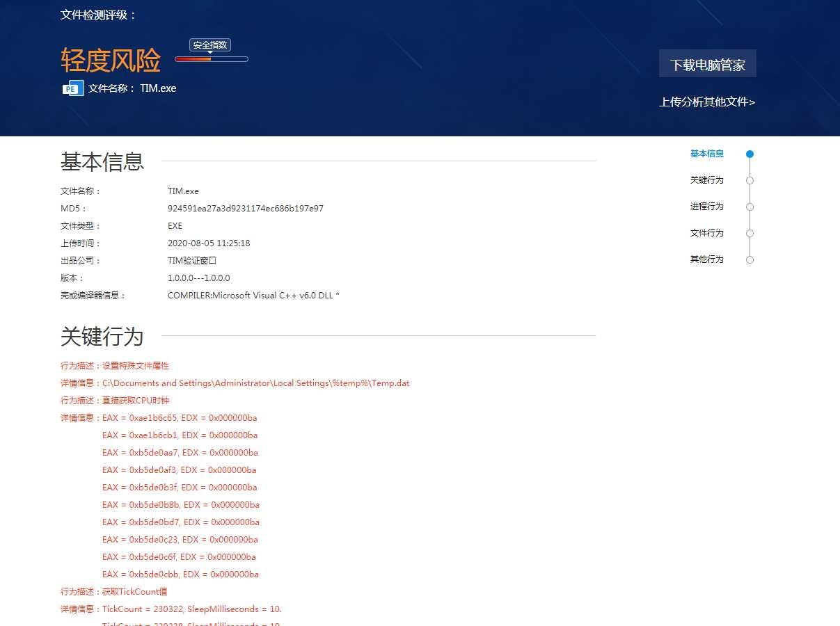Screen dimensions: 840x626
Task: Click the EAX = 0xb5de0c23 line
Action: click(180, 540)
